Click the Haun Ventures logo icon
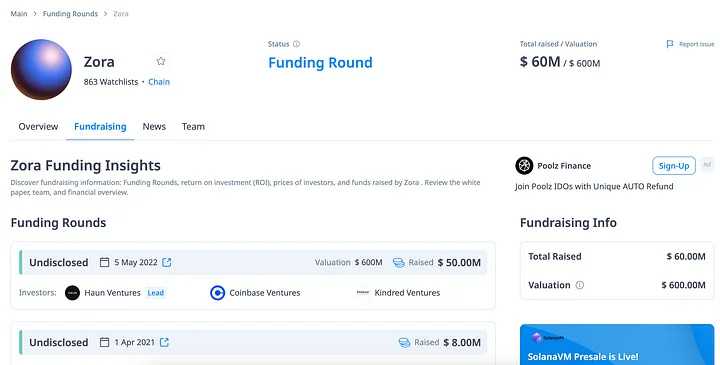 pos(72,293)
